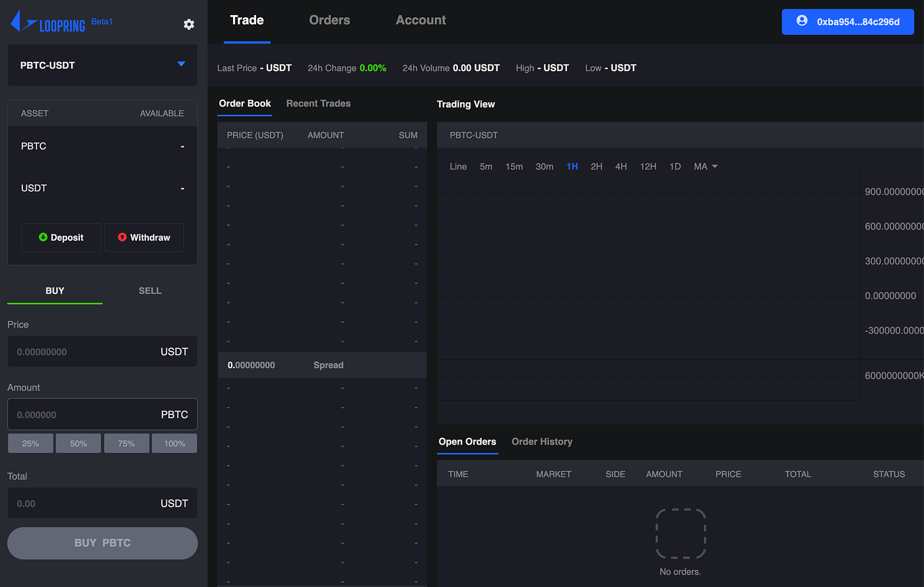Switch to Order History
This screenshot has height=587, width=924.
pyautogui.click(x=542, y=441)
